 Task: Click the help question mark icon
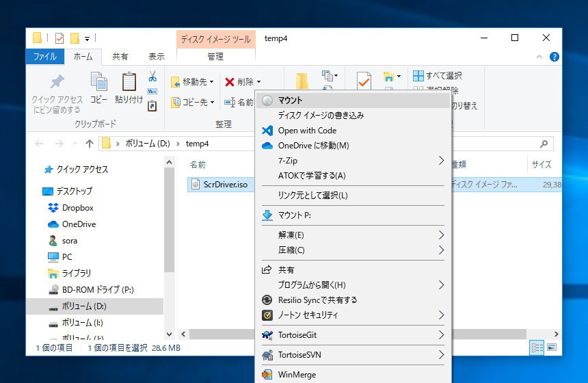click(554, 57)
